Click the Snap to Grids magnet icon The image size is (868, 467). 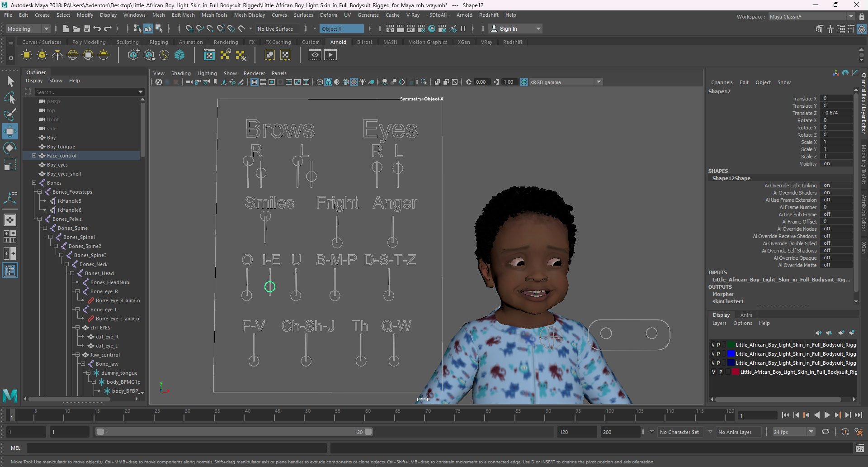click(x=189, y=29)
